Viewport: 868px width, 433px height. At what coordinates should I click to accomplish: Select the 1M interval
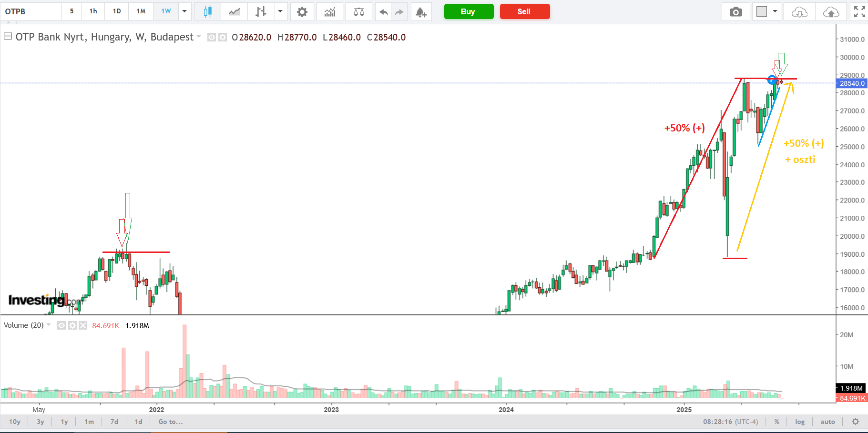[x=141, y=11]
